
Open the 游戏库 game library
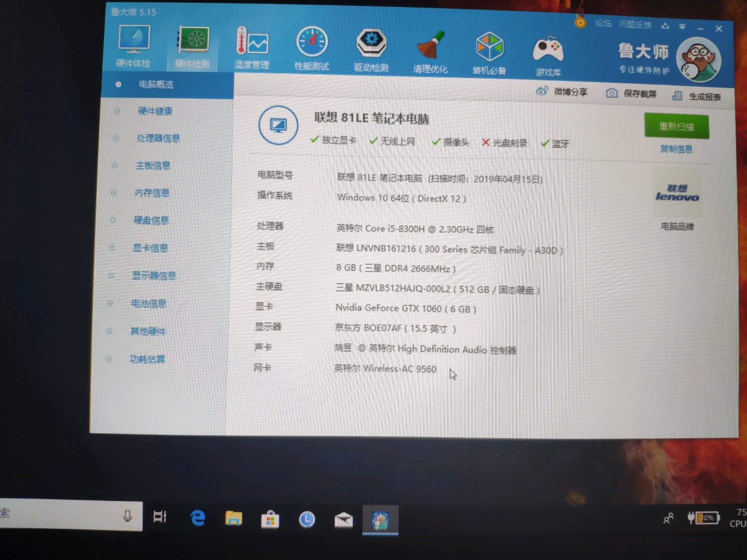pos(548,56)
